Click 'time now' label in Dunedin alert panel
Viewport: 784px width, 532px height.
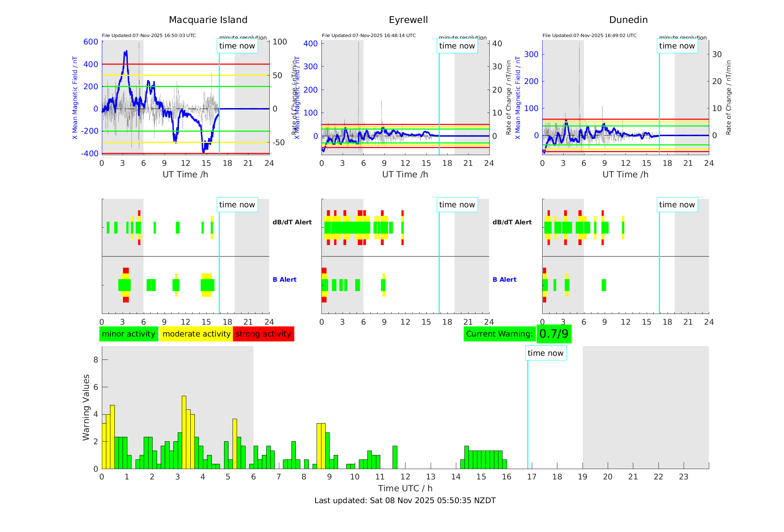(677, 205)
